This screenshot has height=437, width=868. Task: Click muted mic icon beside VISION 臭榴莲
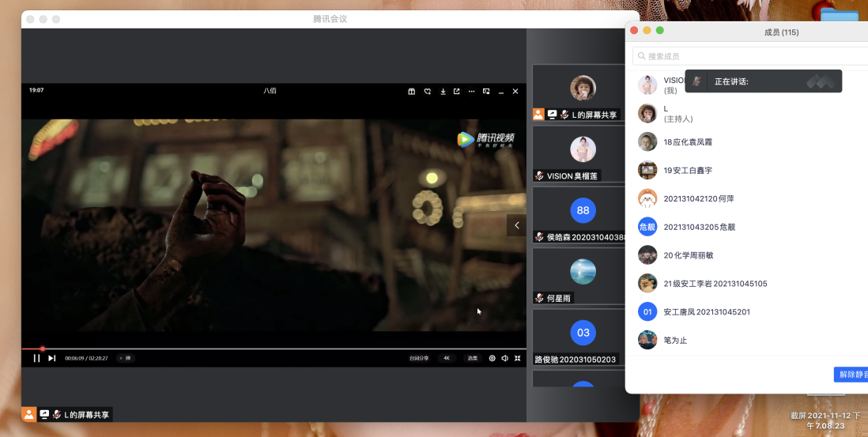(x=539, y=176)
